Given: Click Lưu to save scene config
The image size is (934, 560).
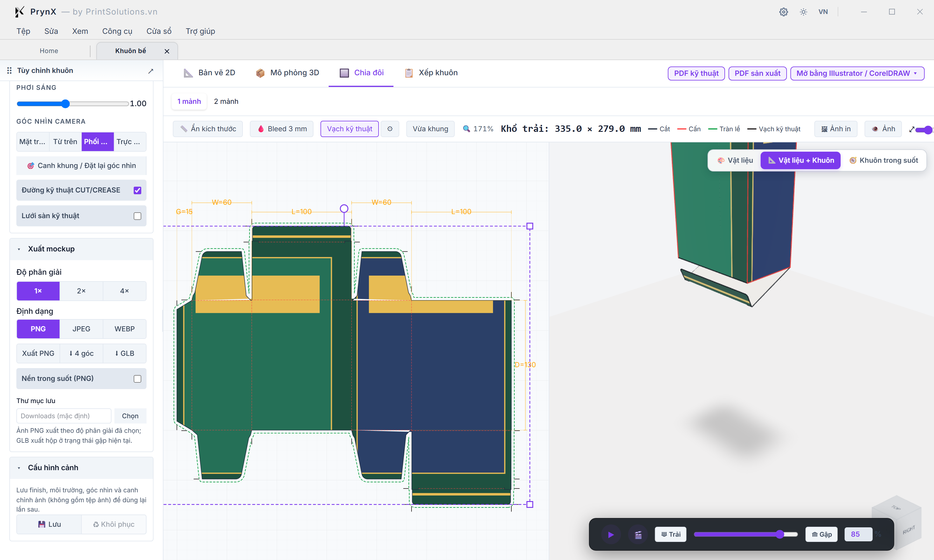Looking at the screenshot, I should tap(49, 524).
